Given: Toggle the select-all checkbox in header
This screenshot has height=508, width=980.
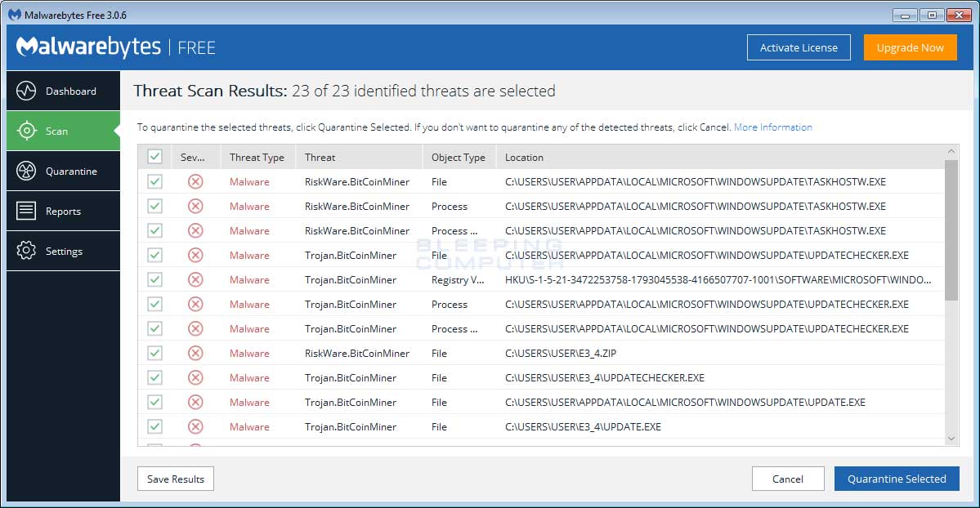Looking at the screenshot, I should pyautogui.click(x=155, y=157).
